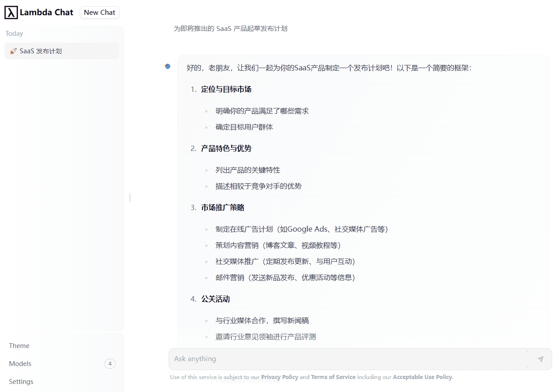
Task: Click the assistant avatar icon
Action: point(168,66)
